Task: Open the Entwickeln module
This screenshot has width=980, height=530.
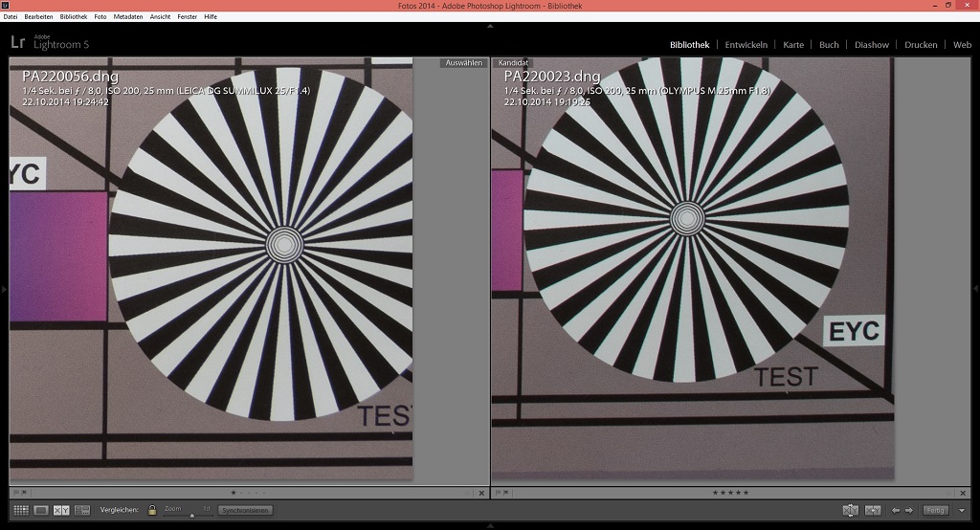Action: coord(746,45)
